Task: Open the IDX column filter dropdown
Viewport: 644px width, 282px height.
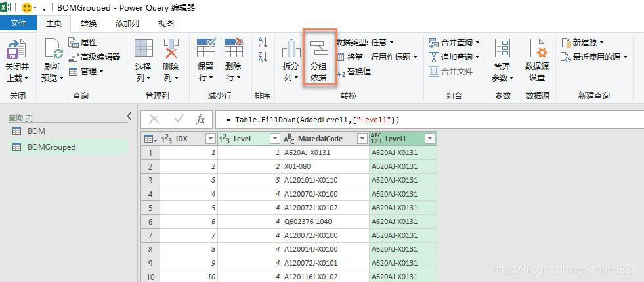Action: pyautogui.click(x=210, y=139)
